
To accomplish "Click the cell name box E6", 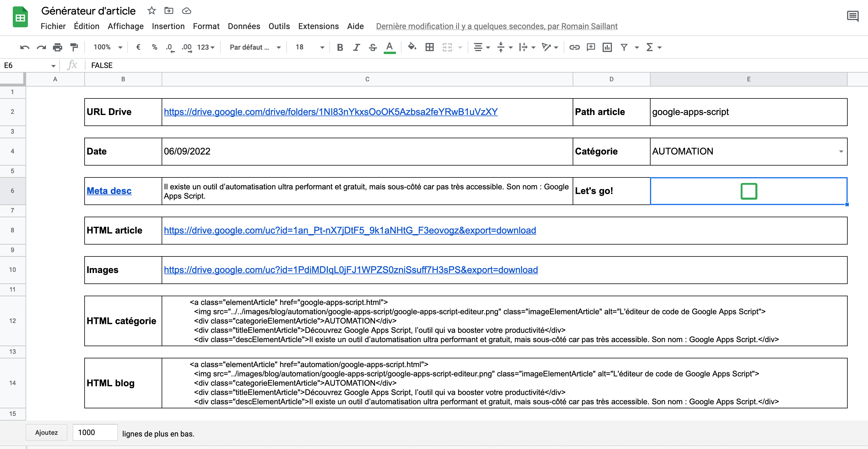I will pos(29,65).
